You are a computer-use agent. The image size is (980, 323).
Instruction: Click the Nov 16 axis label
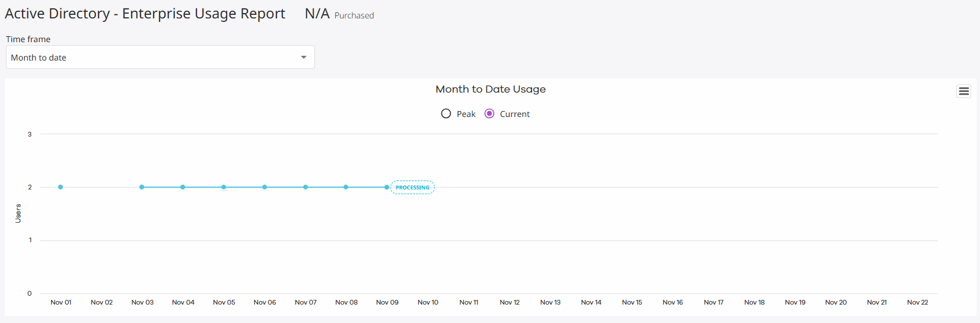point(673,302)
